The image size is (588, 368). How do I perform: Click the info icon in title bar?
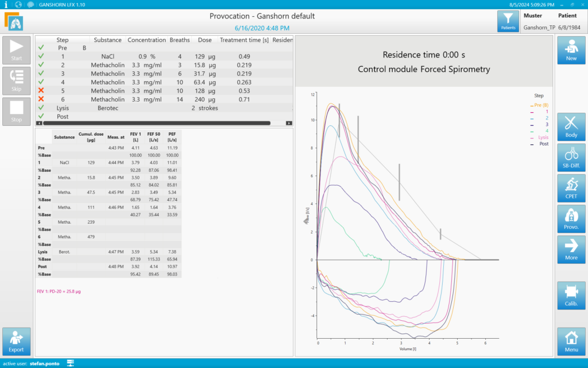(x=6, y=5)
